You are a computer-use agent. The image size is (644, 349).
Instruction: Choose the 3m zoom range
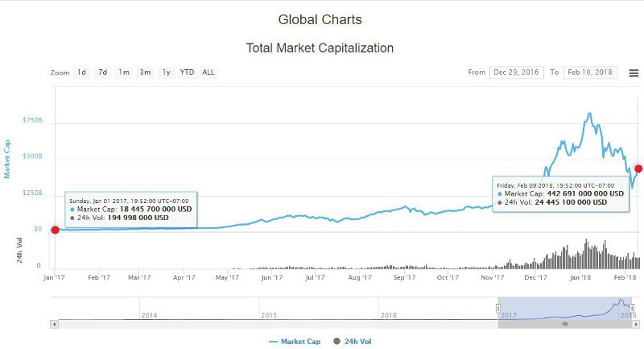click(x=145, y=73)
